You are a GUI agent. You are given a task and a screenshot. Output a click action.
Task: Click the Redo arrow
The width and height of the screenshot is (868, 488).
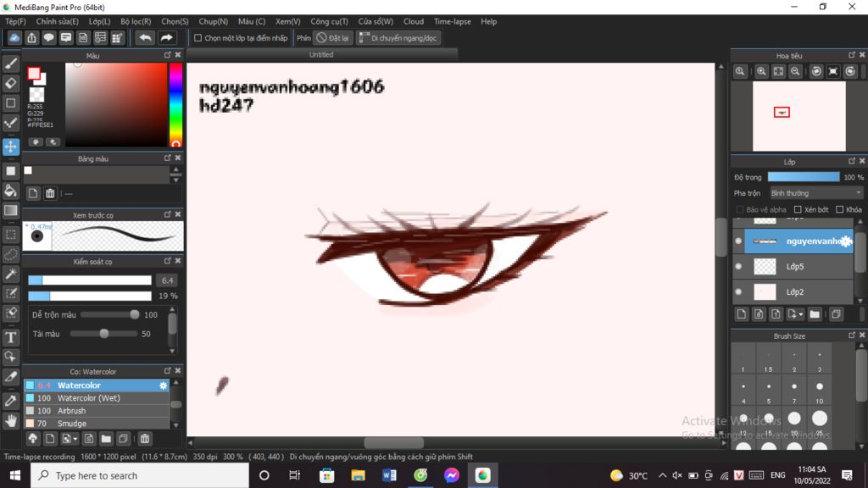click(x=166, y=37)
